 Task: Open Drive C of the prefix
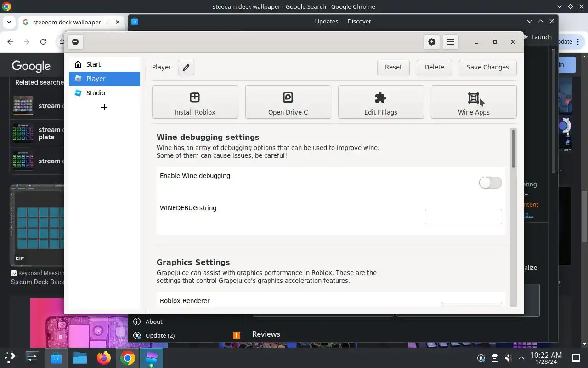pos(288,102)
